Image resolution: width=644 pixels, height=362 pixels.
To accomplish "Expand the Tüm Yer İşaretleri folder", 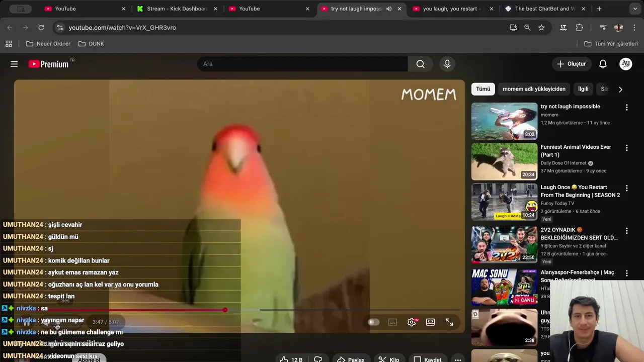I will pos(611,44).
